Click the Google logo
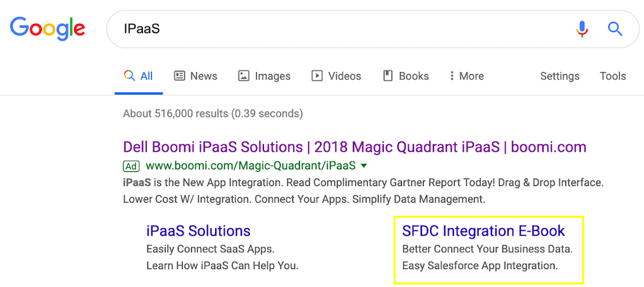This screenshot has width=644, height=287. click(x=48, y=28)
